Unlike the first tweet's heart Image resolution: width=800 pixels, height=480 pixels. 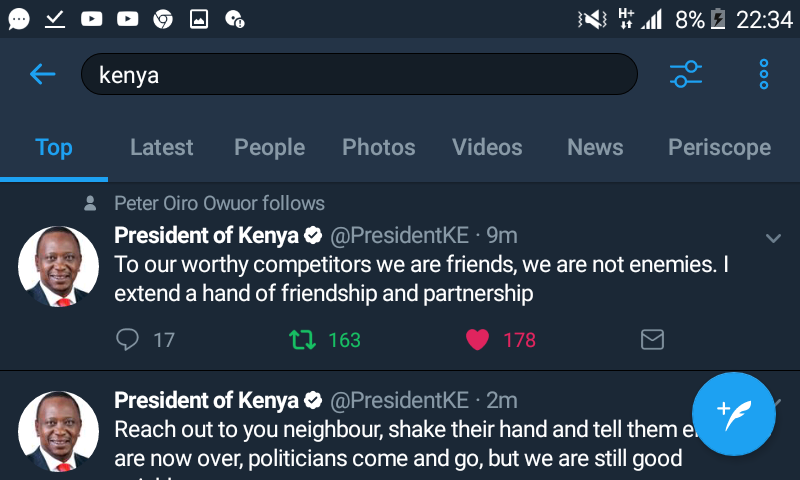tap(478, 340)
